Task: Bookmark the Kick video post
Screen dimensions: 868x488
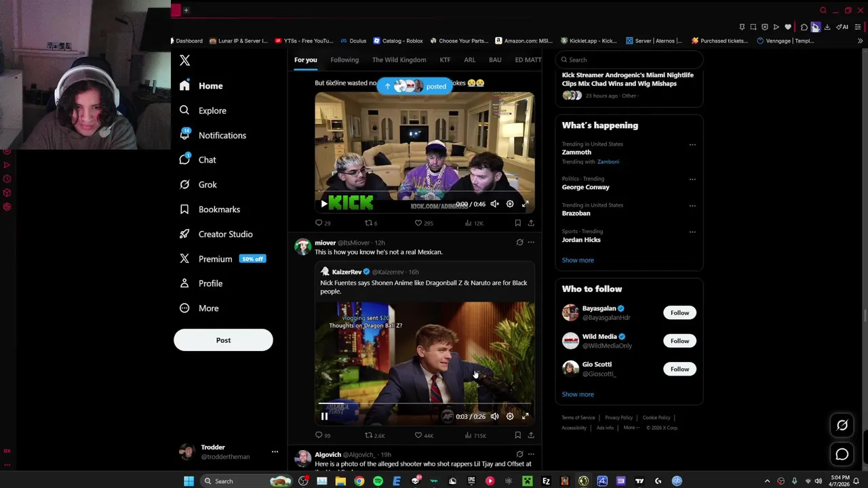Action: tap(517, 223)
